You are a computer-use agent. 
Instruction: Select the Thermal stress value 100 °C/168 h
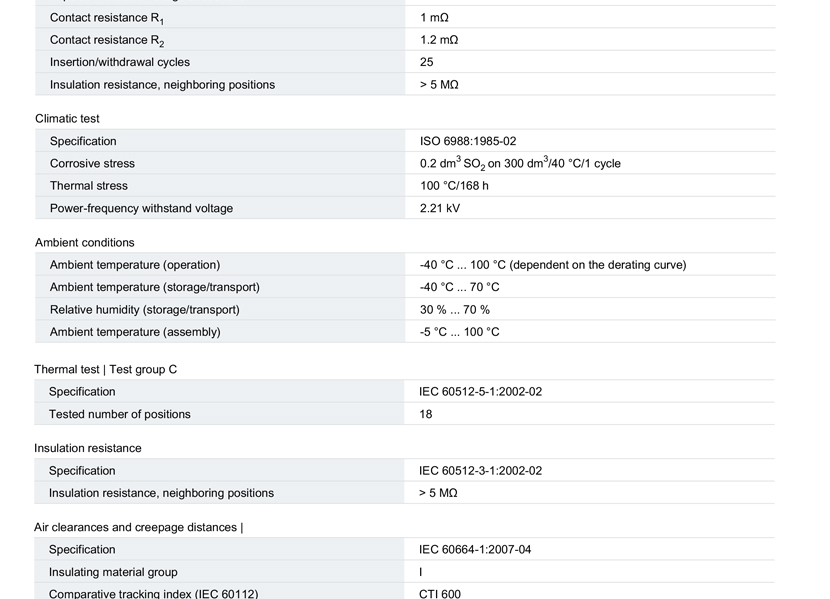[454, 186]
